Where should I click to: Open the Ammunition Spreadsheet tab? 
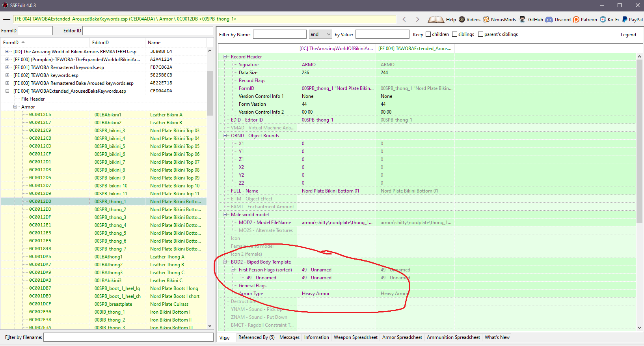click(453, 337)
